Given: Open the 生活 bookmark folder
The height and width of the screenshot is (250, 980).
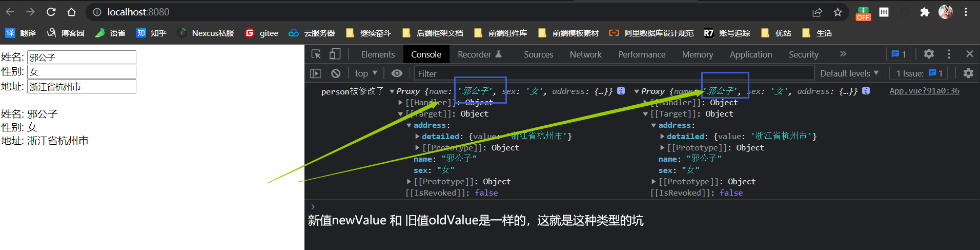Looking at the screenshot, I should coord(816,33).
